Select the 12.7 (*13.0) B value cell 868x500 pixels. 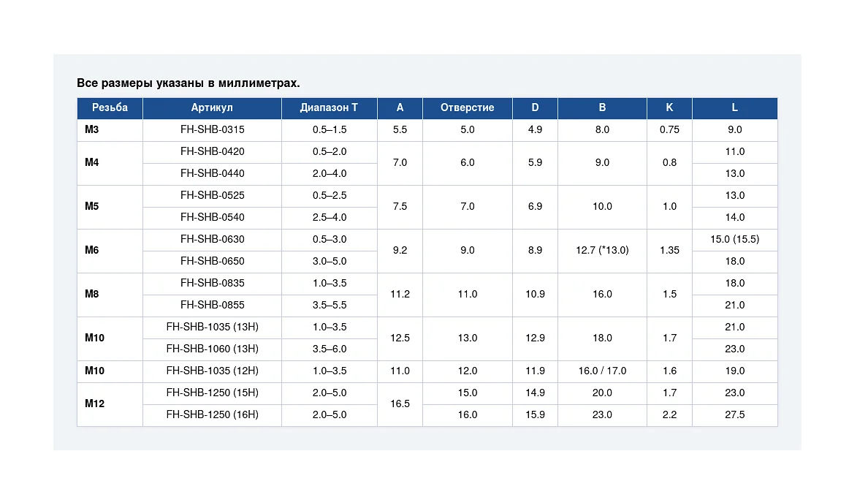602,251
